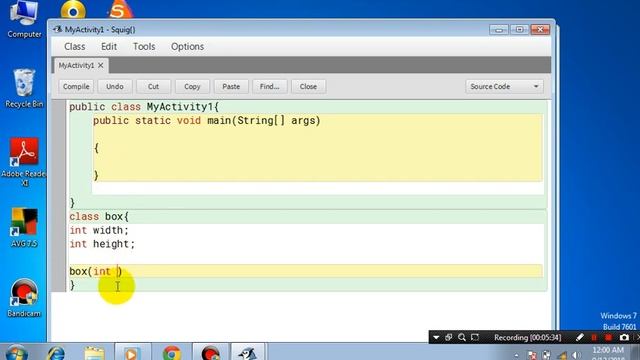Place cursor in the 'box(int )' line

[96, 271]
